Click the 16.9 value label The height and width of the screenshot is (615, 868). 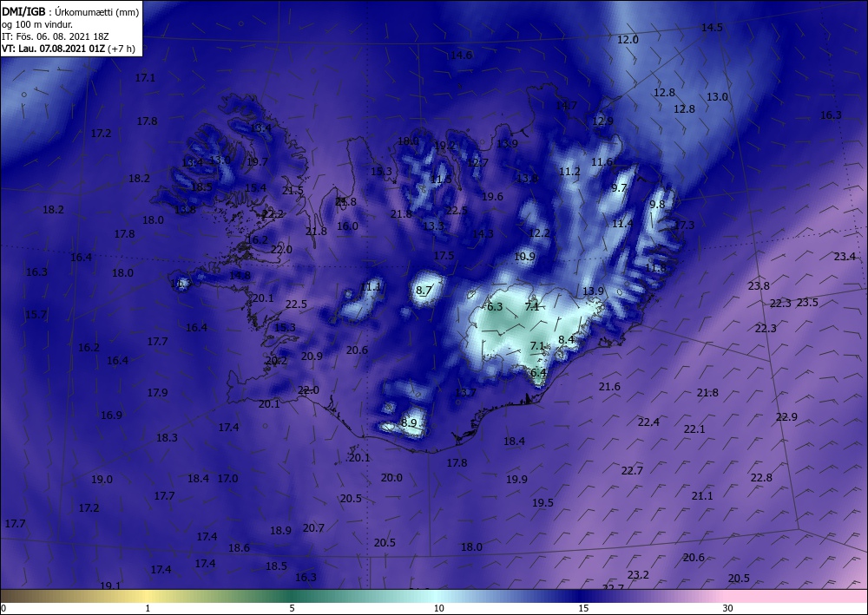click(x=111, y=415)
